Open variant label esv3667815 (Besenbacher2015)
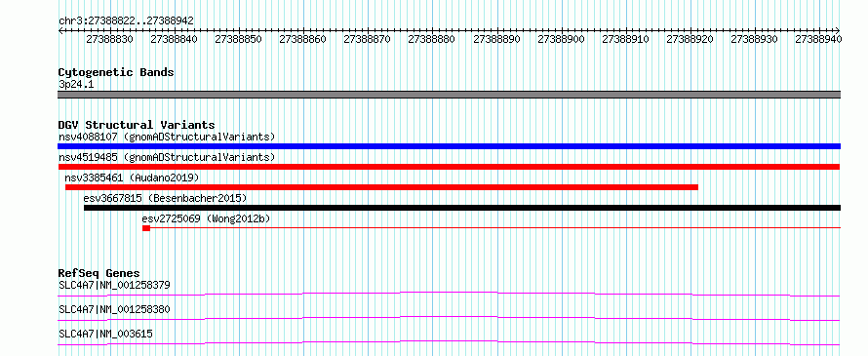The width and height of the screenshot is (868, 356). (165, 198)
